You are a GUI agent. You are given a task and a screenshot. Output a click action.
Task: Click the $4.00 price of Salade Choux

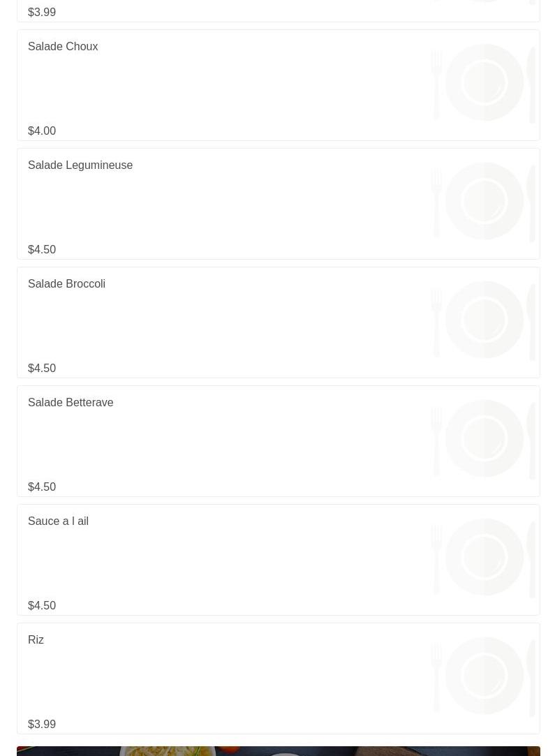(x=42, y=131)
